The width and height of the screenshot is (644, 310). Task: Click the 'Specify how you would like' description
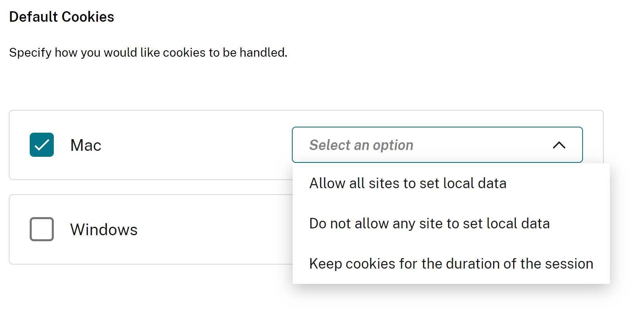click(x=148, y=53)
